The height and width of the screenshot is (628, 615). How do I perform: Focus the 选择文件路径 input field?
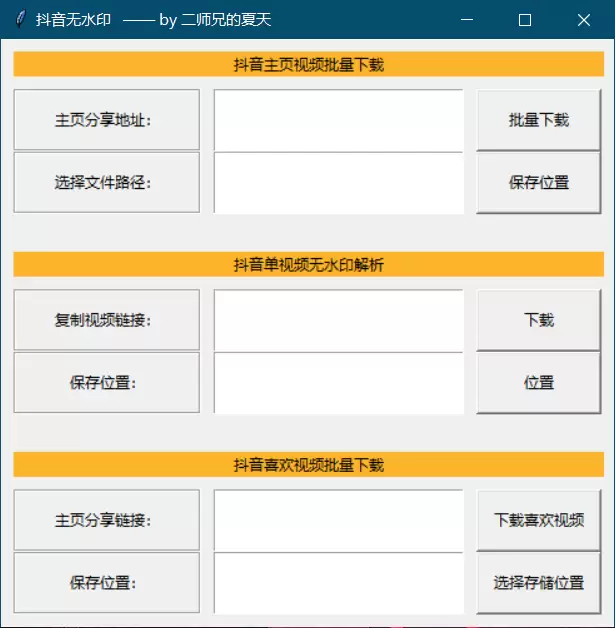(339, 183)
